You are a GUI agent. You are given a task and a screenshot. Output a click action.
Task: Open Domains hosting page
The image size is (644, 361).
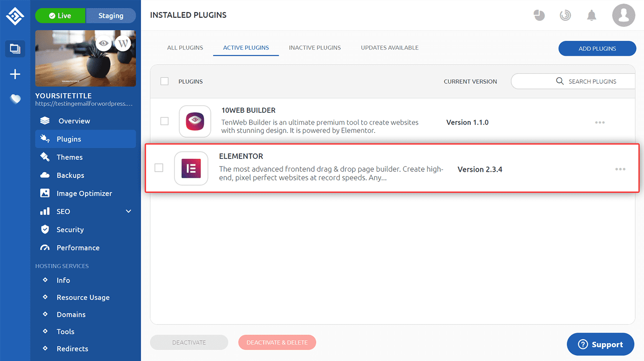pyautogui.click(x=71, y=315)
